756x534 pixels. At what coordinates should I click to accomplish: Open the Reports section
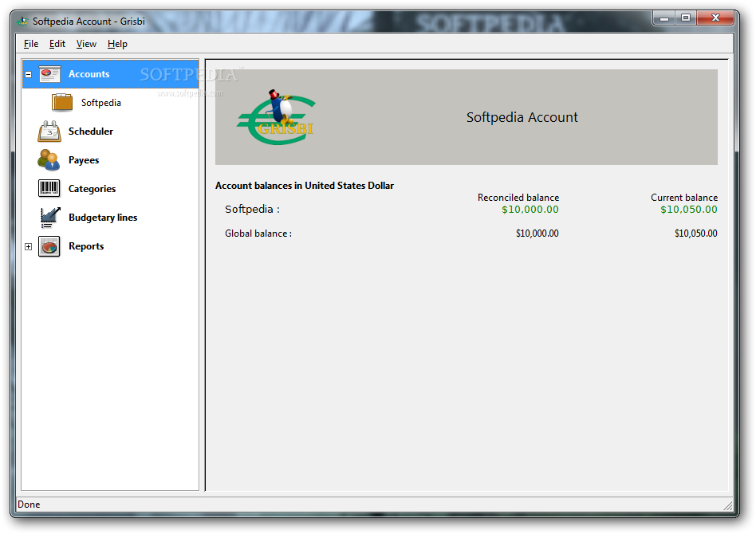(86, 246)
